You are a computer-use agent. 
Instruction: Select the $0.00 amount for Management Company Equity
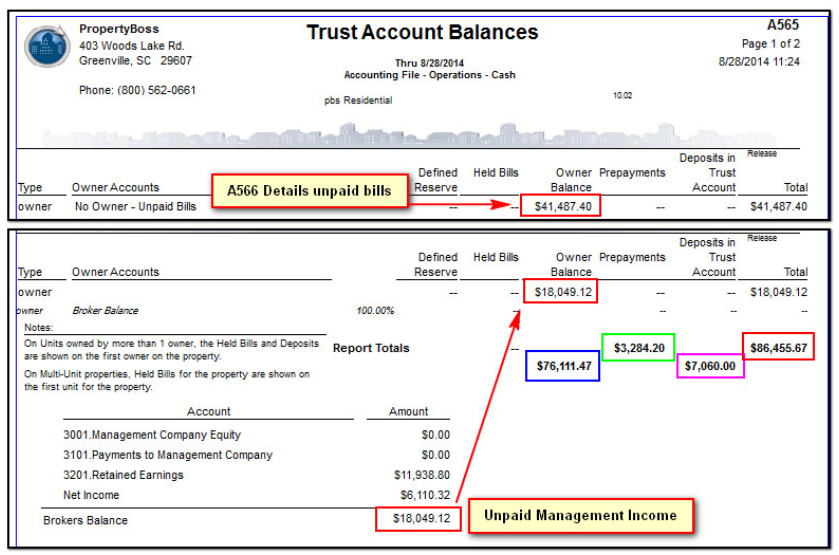tap(436, 435)
